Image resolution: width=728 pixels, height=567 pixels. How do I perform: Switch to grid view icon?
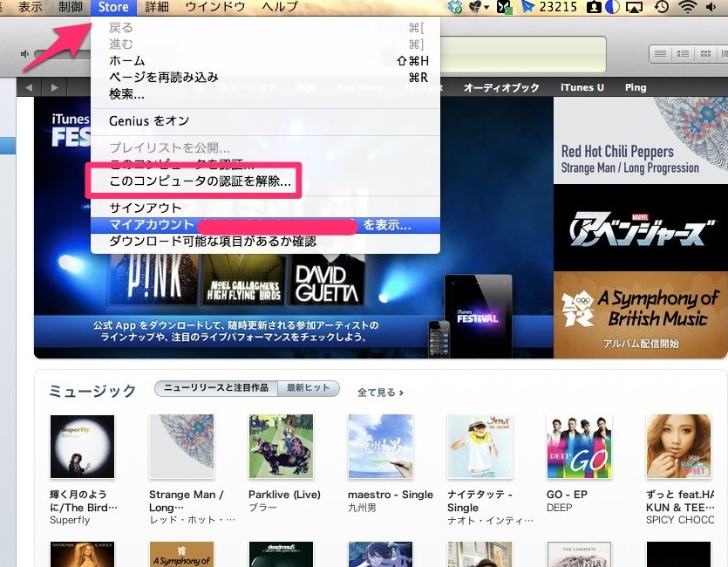point(705,54)
